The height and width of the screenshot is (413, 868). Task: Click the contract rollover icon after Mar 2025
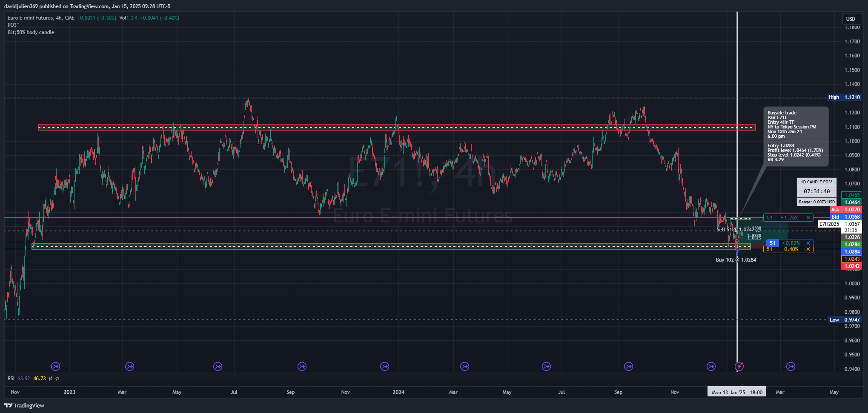(791, 366)
